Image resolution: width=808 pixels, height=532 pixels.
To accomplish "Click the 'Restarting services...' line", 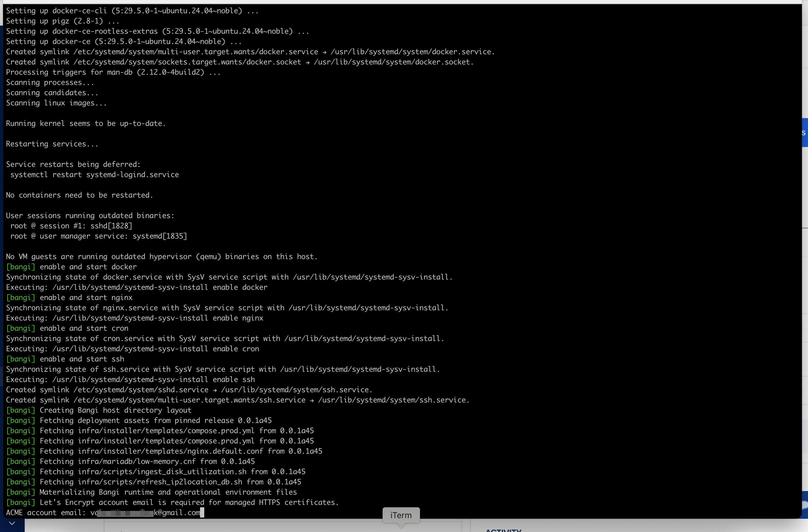I will pos(52,144).
